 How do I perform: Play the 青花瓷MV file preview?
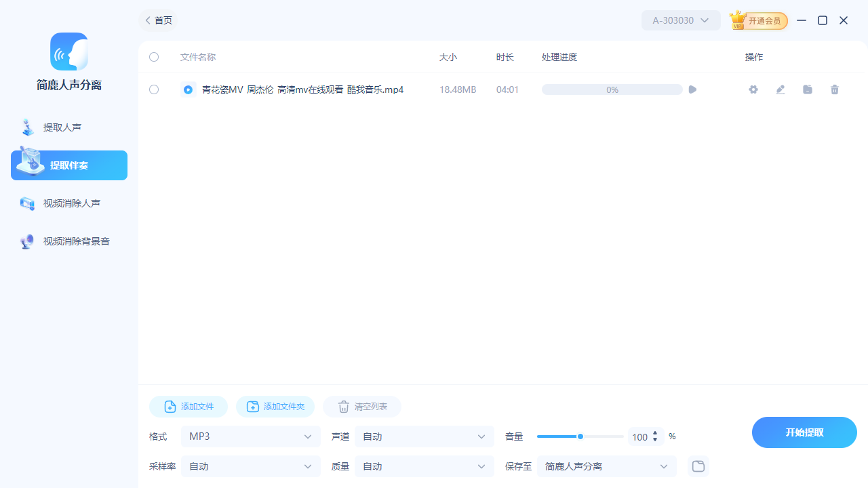(692, 89)
